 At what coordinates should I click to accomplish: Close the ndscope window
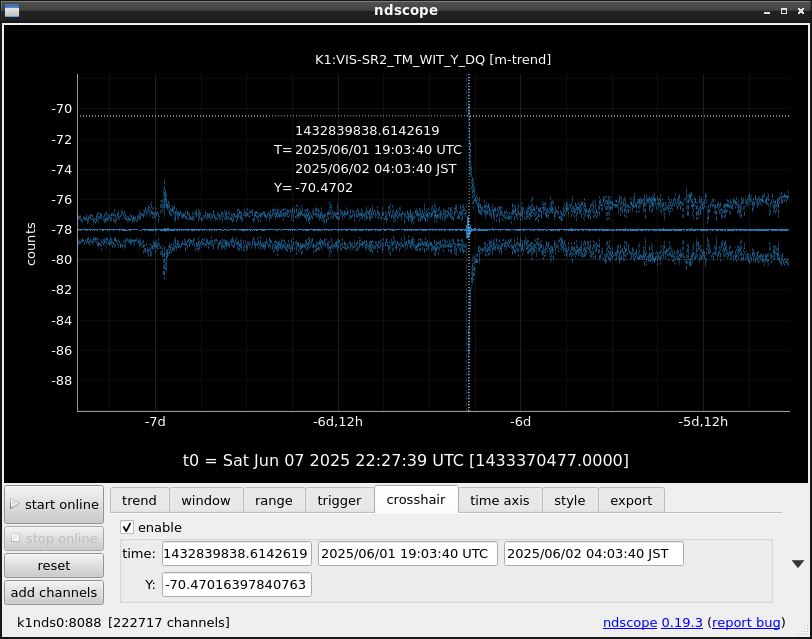point(801,11)
